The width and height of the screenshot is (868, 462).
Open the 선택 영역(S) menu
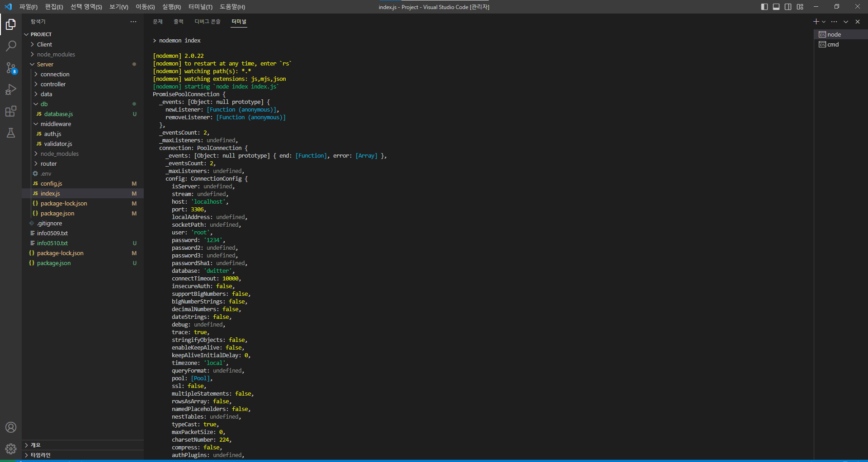[86, 7]
